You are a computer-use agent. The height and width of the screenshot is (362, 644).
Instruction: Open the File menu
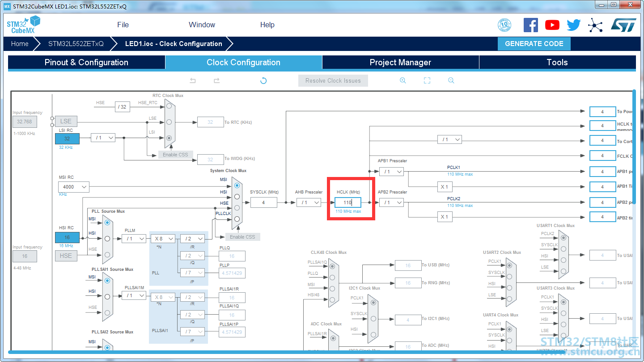(x=123, y=25)
